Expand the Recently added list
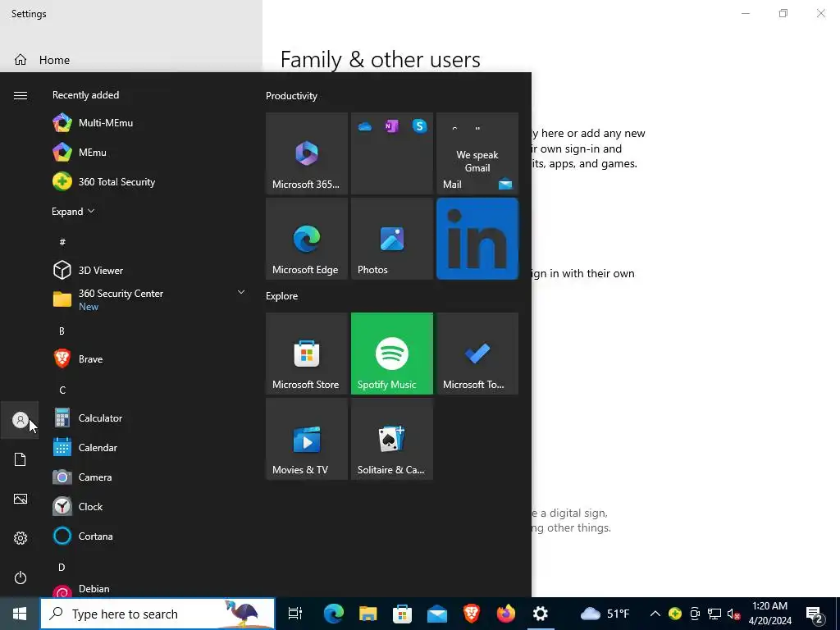 click(x=73, y=211)
